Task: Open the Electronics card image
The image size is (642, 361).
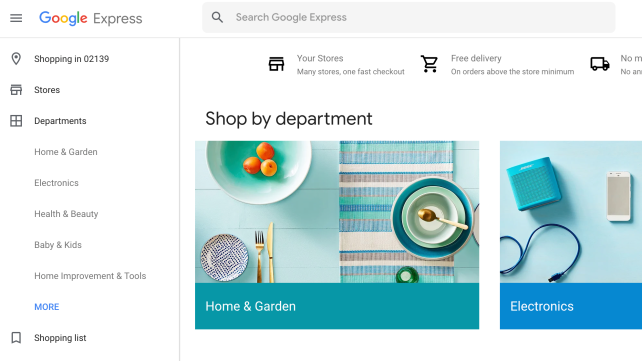Action: click(x=571, y=212)
